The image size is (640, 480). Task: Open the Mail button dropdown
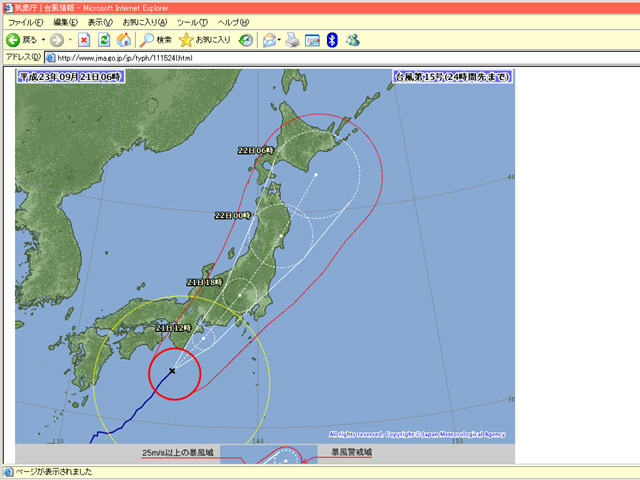[x=279, y=40]
